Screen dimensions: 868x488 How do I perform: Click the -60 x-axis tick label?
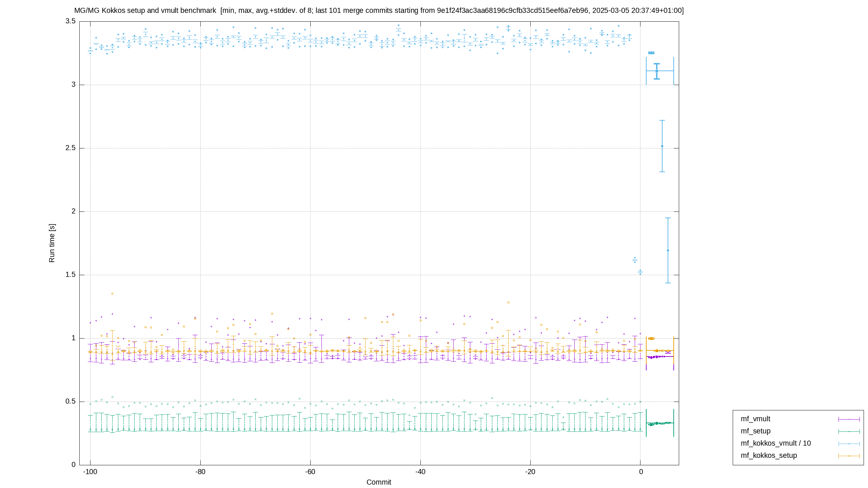310,472
